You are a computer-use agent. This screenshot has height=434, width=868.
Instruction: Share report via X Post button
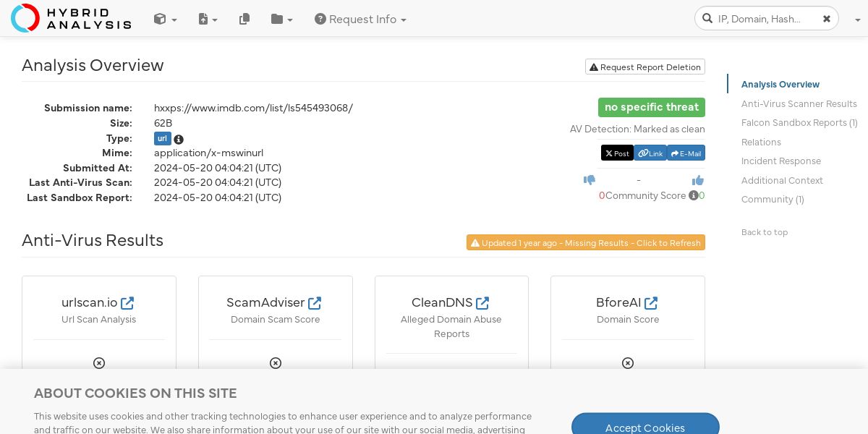pos(617,153)
